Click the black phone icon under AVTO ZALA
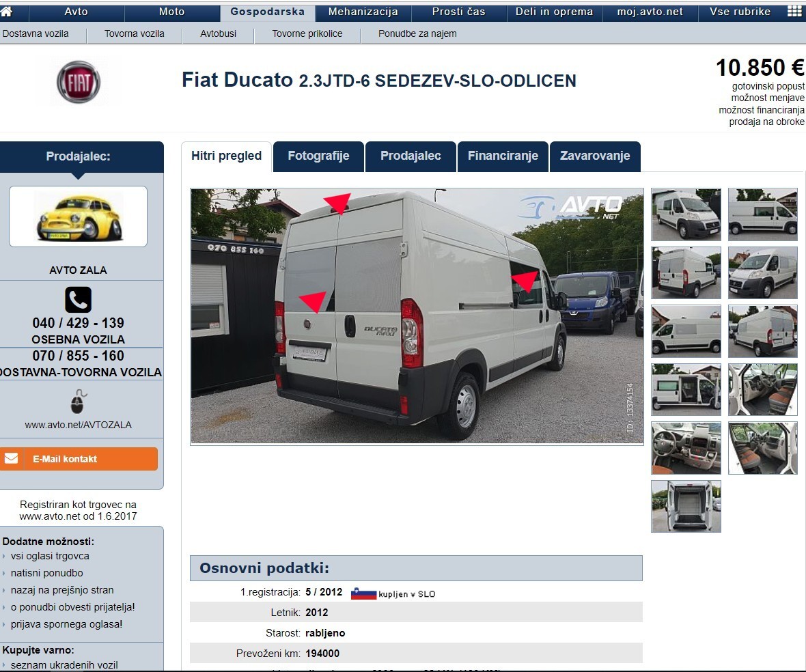The height and width of the screenshot is (672, 806). point(78,300)
